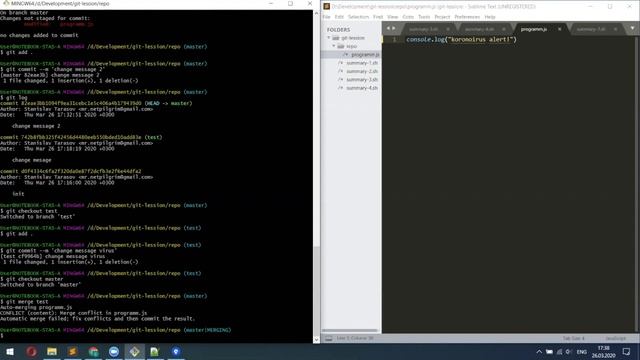640x360 pixels.
Task: Open the Tab Size selector in status bar
Action: [x=573, y=338]
